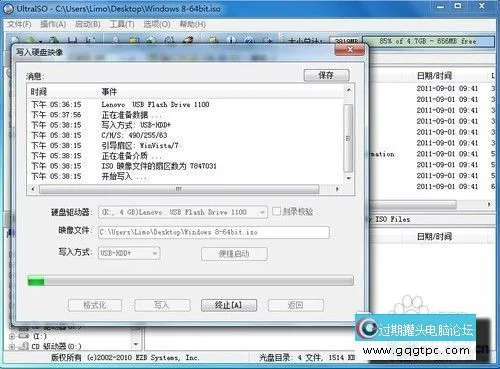Toggle the 刻录校验 checkbox

(276, 211)
